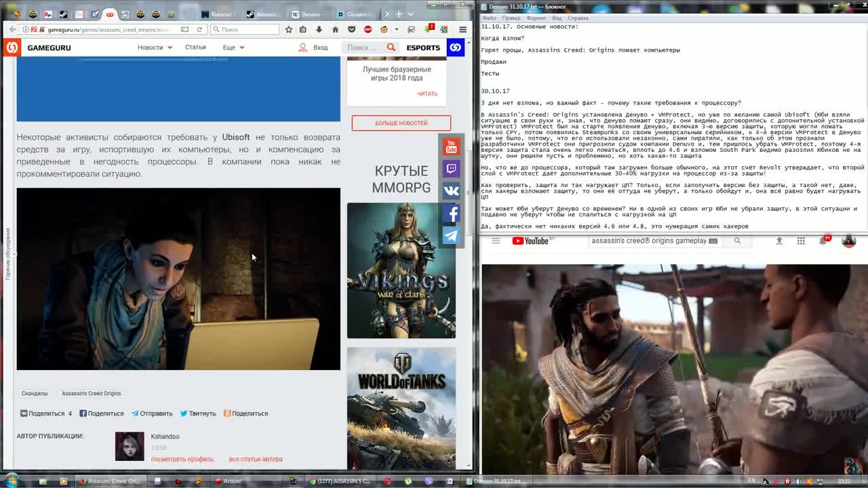Click YouTube search magnifier button

(x=737, y=241)
